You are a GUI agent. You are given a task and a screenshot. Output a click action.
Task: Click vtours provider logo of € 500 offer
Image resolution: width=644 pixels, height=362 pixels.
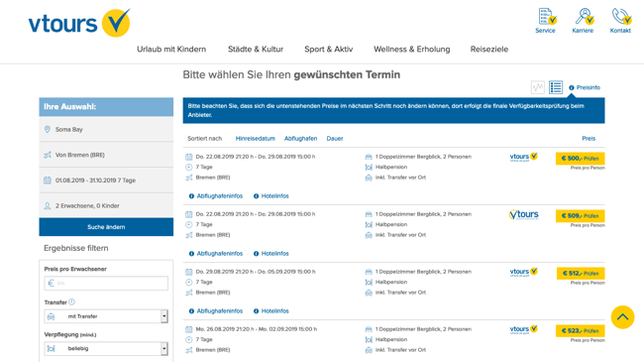[524, 157]
